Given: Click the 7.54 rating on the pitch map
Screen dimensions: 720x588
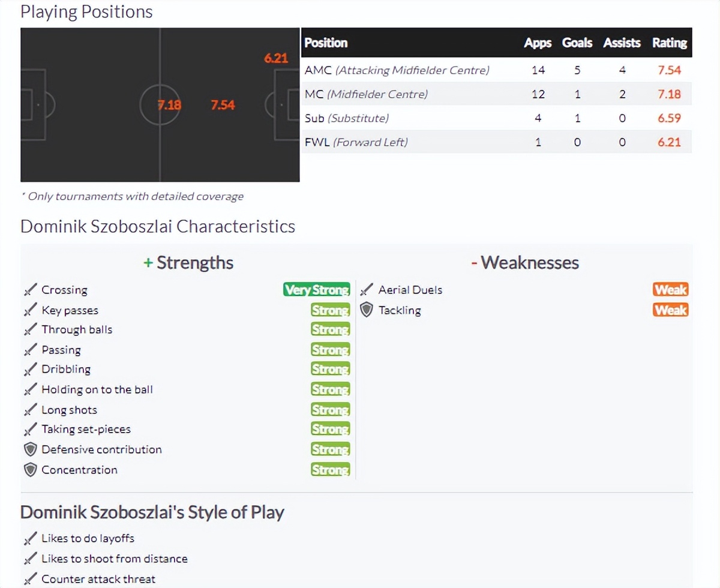Looking at the screenshot, I should point(223,105).
